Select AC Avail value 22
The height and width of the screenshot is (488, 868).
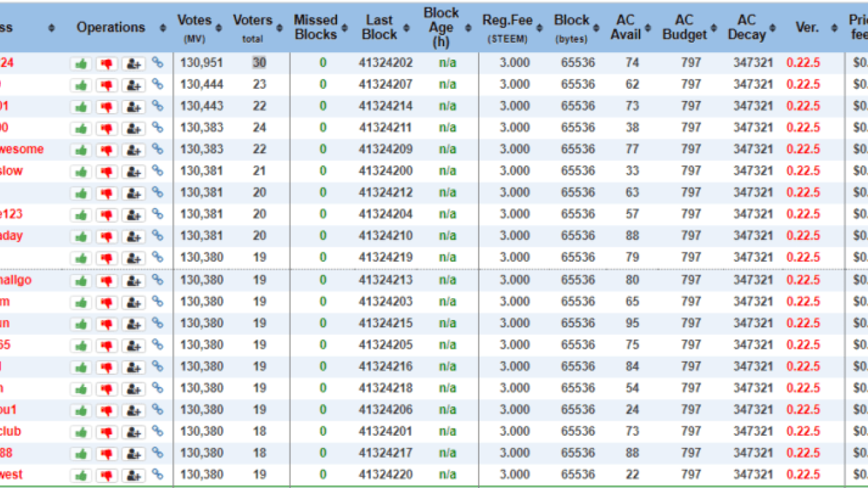click(633, 474)
